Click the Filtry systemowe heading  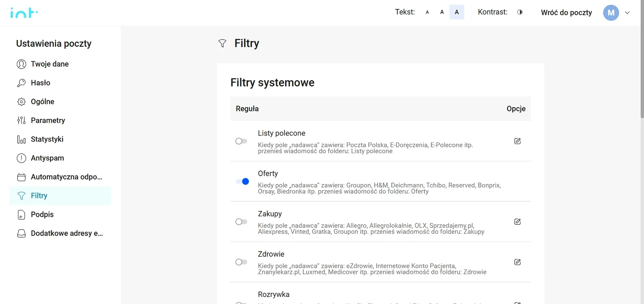(x=272, y=83)
